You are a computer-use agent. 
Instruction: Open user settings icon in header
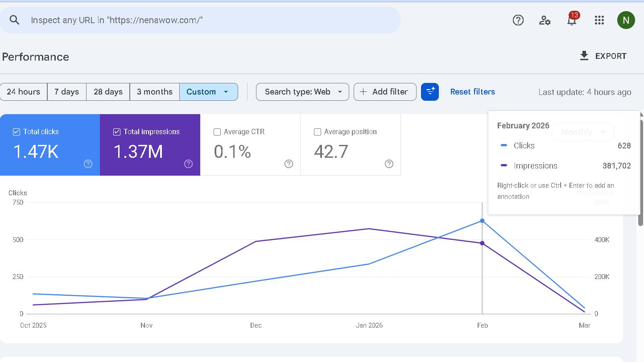[x=545, y=20]
